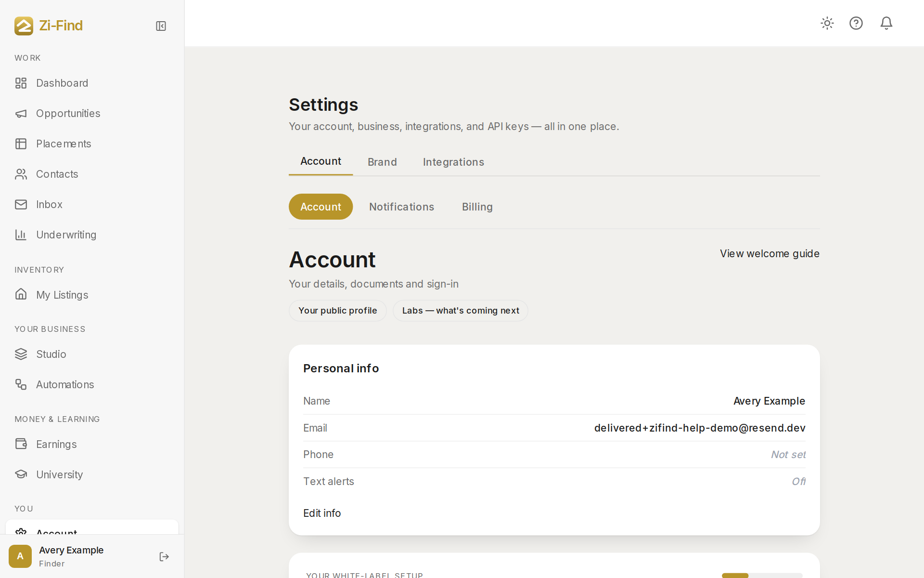Viewport: 924px width, 578px height.
Task: Click Edit info in Personal info
Action: point(322,513)
